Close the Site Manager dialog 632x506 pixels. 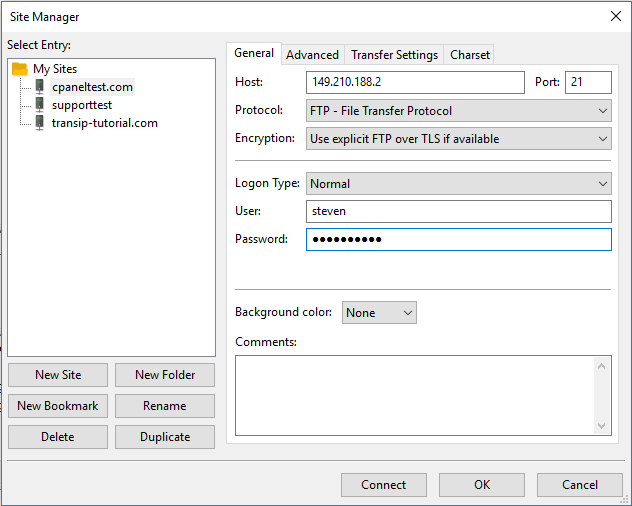[x=616, y=16]
